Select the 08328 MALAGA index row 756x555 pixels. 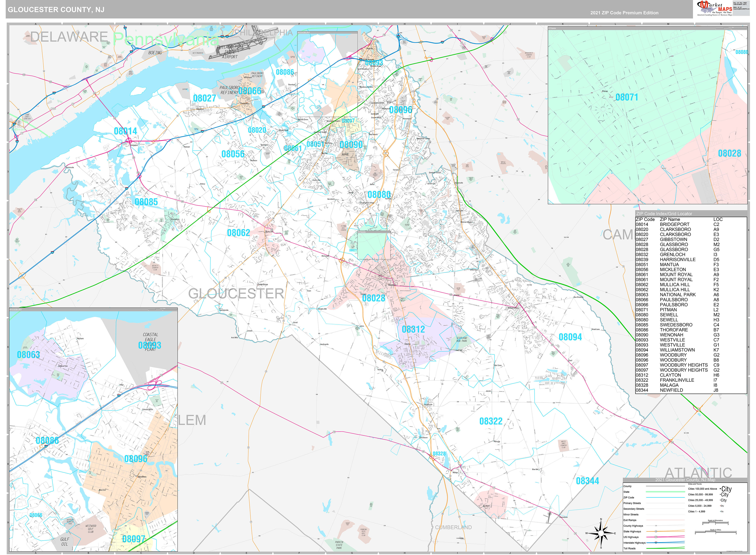[691, 385]
